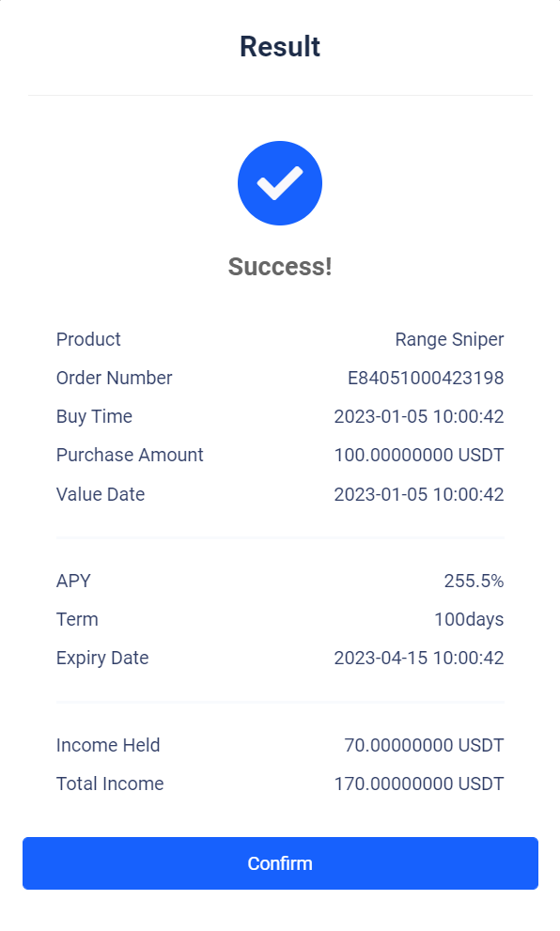Click the Total Income 170.00000000 USDT value

419,784
